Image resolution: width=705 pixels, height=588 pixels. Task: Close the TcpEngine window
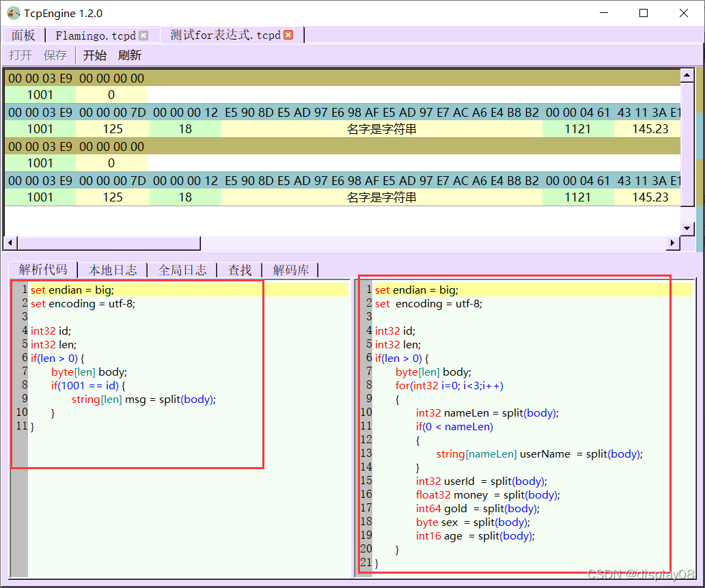coord(683,13)
